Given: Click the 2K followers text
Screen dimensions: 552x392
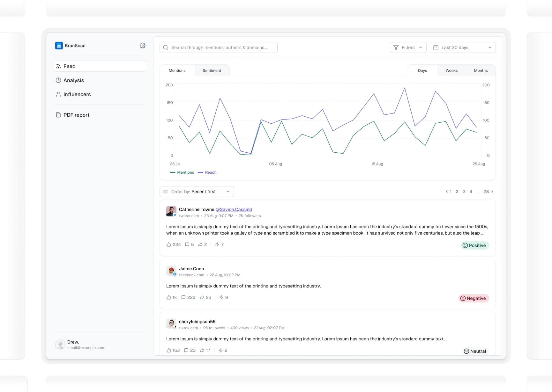Looking at the screenshot, I should (x=250, y=216).
